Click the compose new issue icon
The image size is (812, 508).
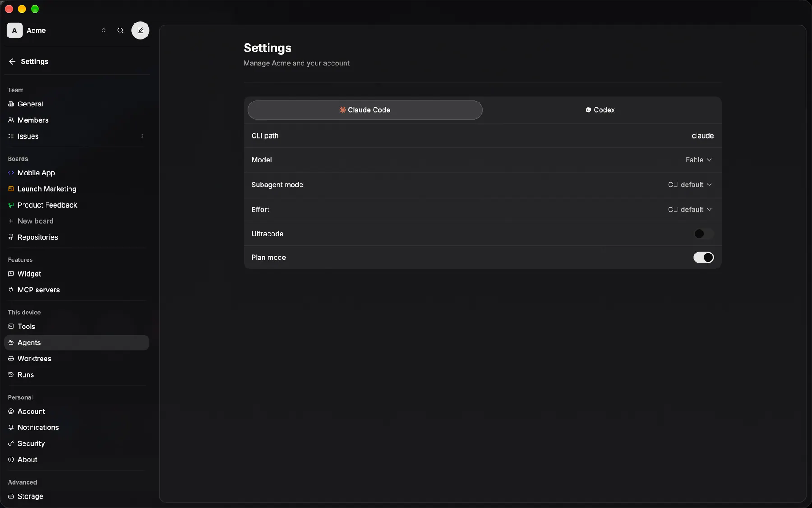140,31
